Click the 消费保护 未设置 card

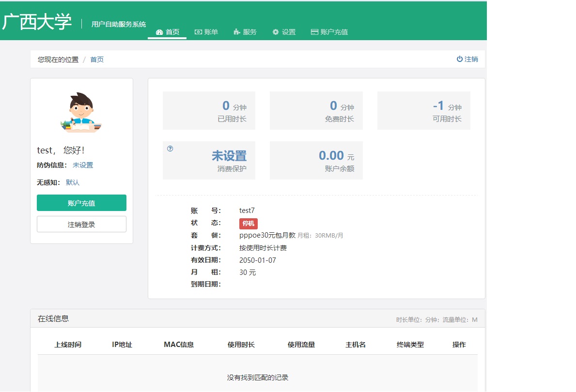[209, 160]
